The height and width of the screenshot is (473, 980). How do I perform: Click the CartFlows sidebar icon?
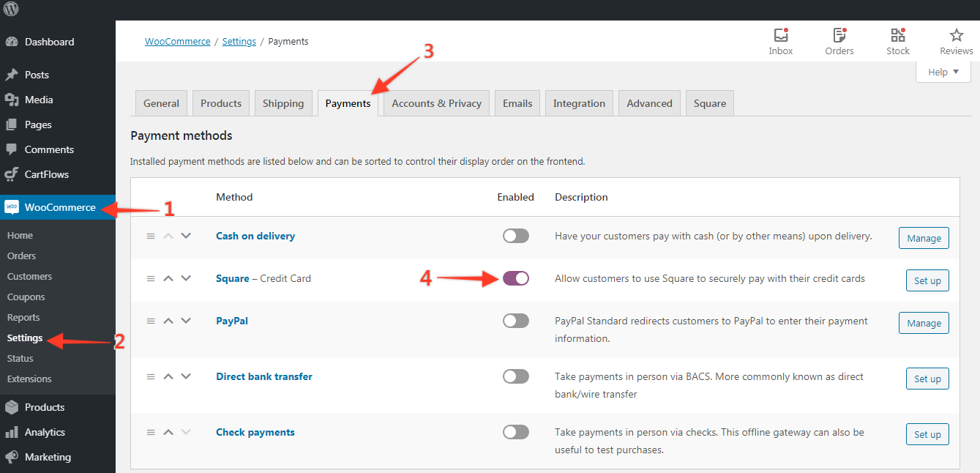tap(11, 174)
